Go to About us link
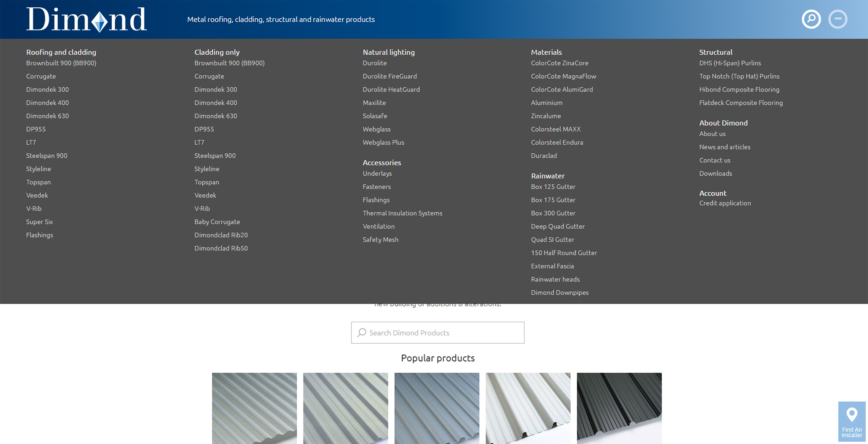This screenshot has height=444, width=868. (712, 134)
